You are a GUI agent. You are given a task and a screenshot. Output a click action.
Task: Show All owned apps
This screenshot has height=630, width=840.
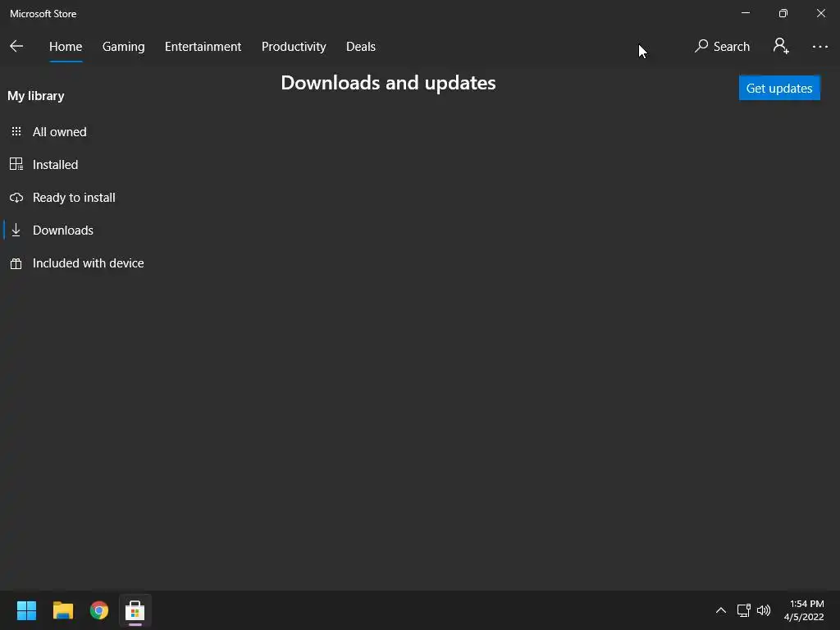59,132
